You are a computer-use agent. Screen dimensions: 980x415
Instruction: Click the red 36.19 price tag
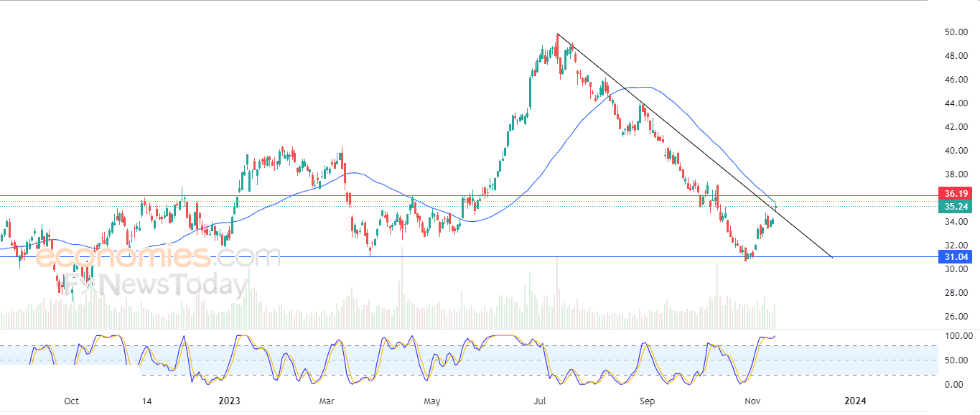[956, 194]
